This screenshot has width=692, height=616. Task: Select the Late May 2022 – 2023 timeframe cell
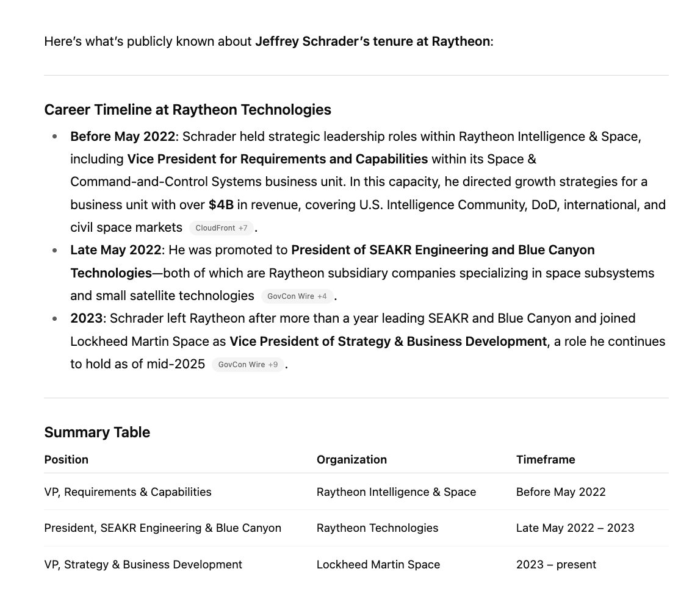[x=575, y=528]
